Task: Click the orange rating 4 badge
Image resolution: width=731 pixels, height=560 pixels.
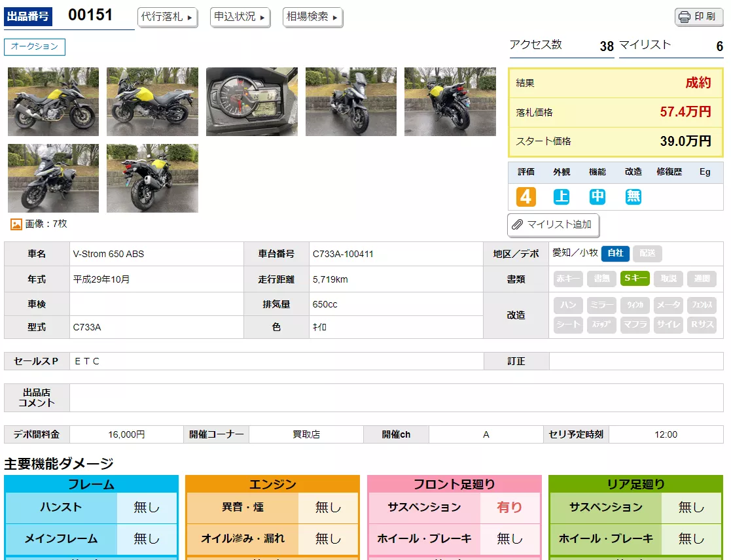Action: click(526, 197)
